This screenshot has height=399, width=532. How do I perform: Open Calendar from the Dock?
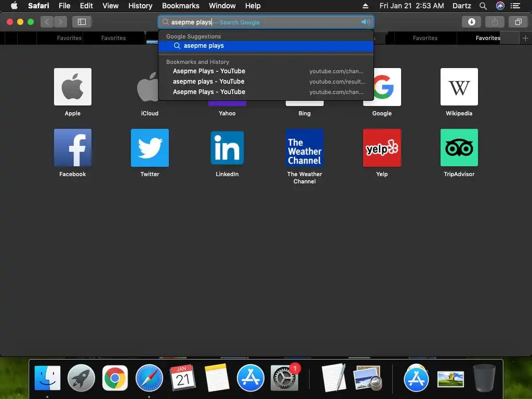coord(182,378)
